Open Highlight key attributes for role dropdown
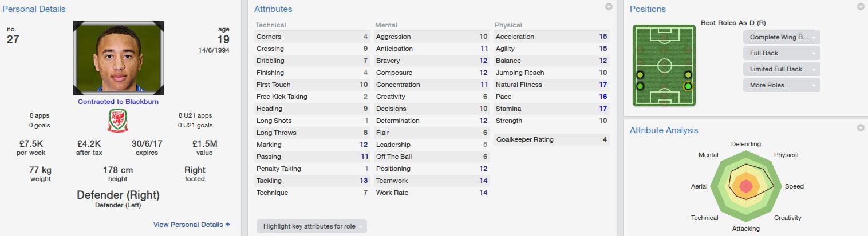The width and height of the screenshot is (868, 236). [311, 226]
